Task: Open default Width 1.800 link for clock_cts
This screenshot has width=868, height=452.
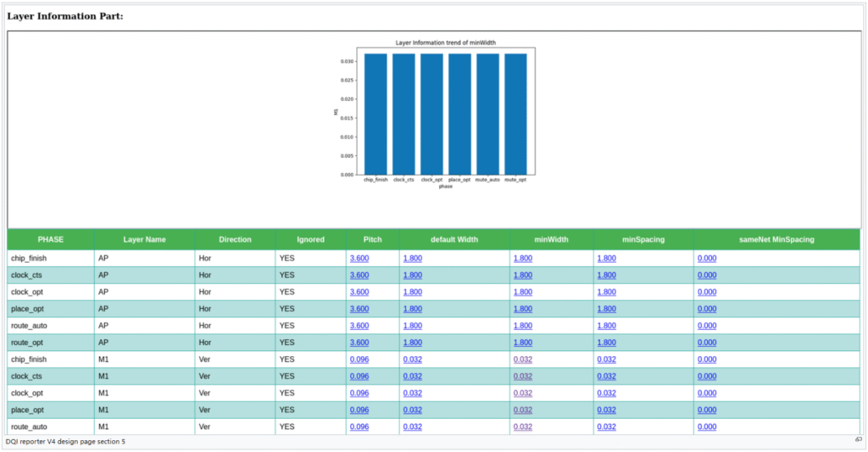Action: click(413, 275)
